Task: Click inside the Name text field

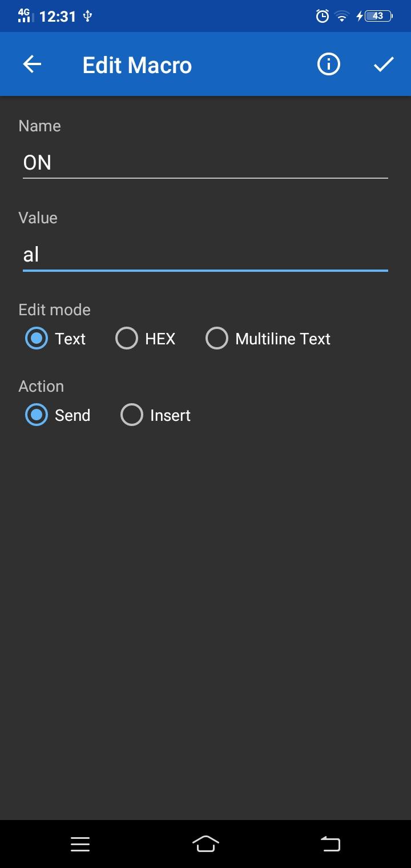Action: tap(205, 163)
